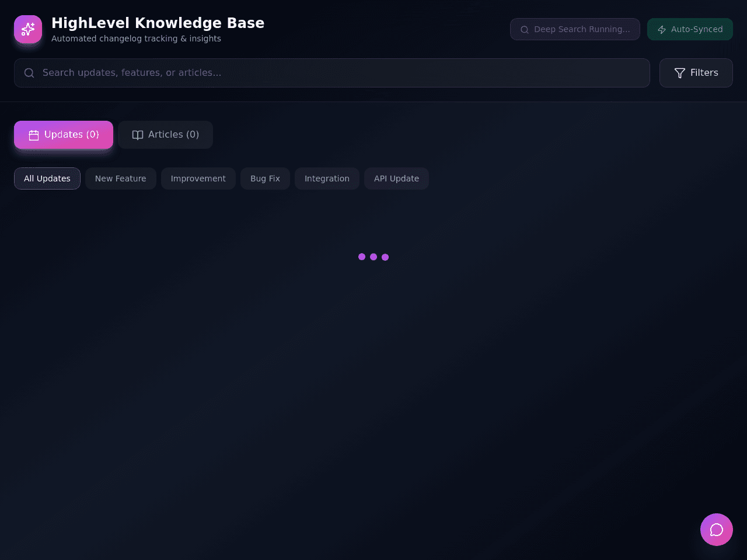The height and width of the screenshot is (560, 747).
Task: Click the Deep Search Running indicator
Action: tap(575, 29)
